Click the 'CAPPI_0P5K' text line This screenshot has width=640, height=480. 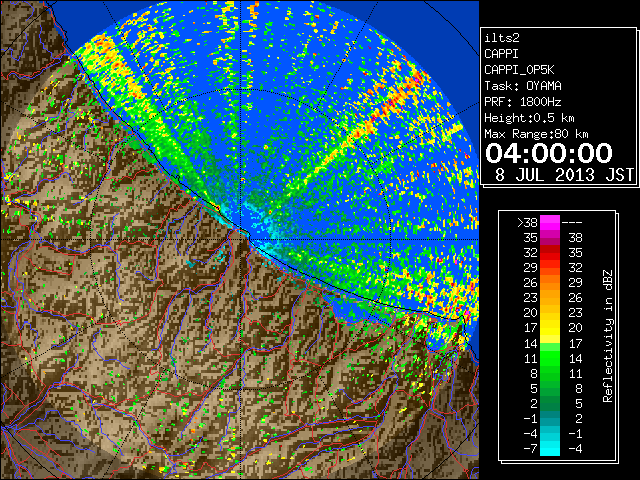519,70
